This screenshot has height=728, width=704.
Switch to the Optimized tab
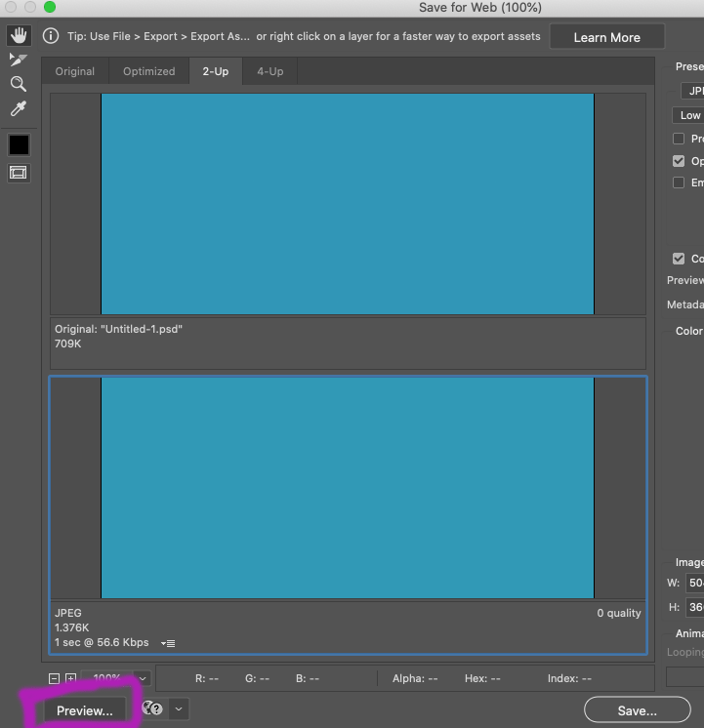pyautogui.click(x=149, y=71)
